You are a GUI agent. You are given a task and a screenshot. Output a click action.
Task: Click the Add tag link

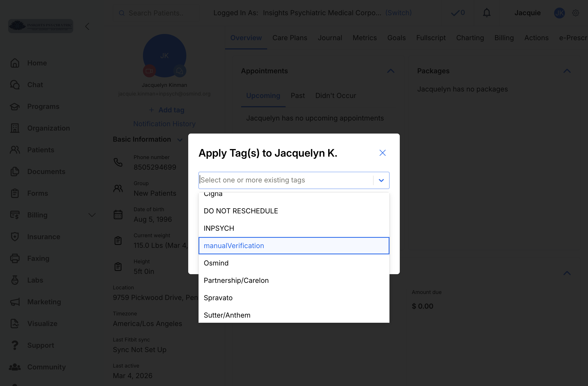(x=167, y=110)
